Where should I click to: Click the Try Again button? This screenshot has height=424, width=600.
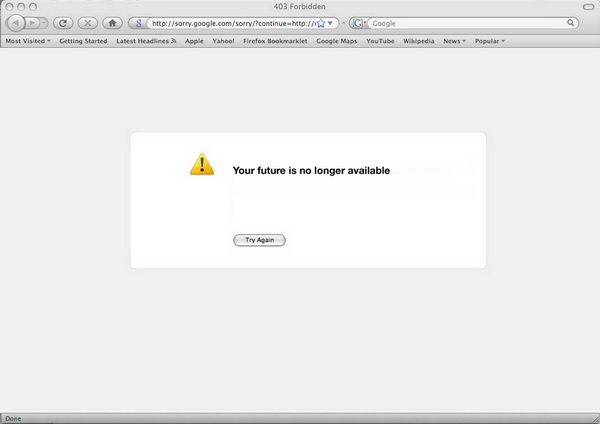(x=259, y=240)
